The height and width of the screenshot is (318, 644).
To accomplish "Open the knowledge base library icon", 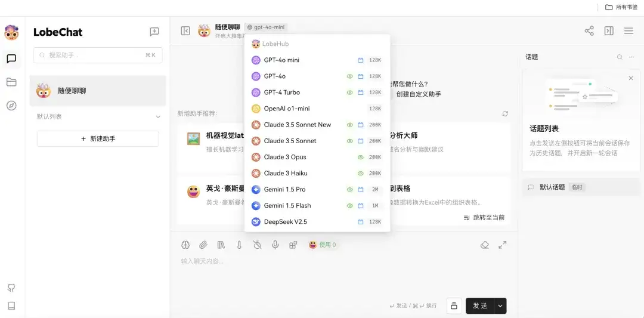I will [x=221, y=245].
